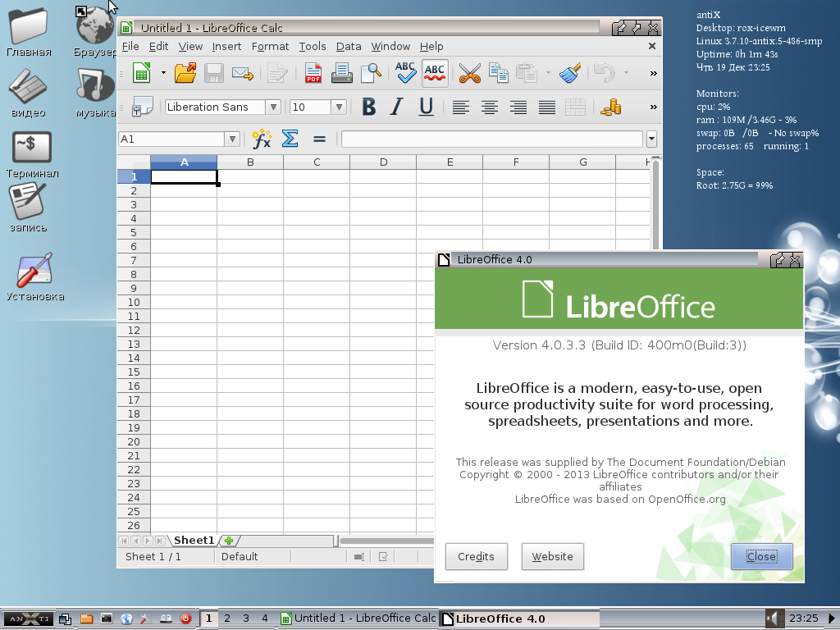Open the File menu
This screenshot has height=630, width=840.
pos(130,47)
